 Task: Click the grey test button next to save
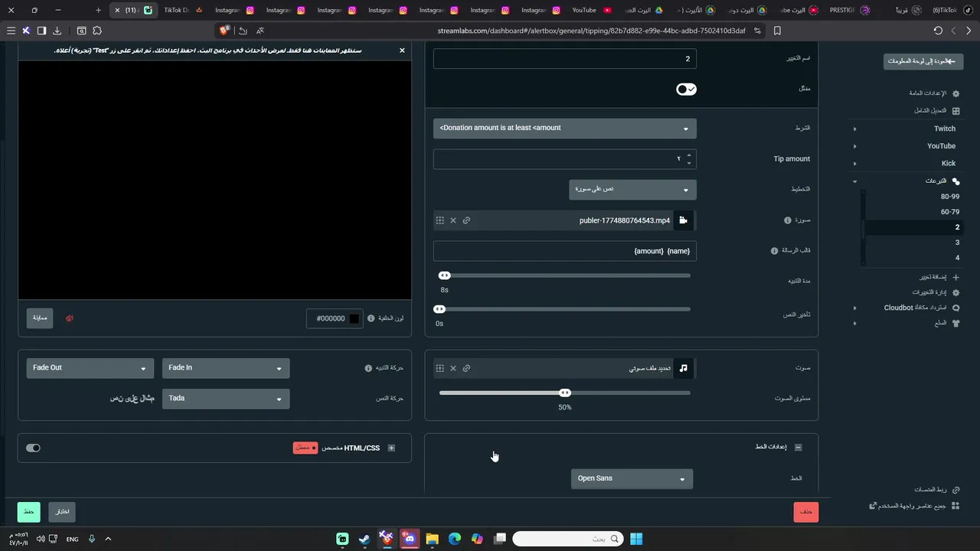[62, 512]
